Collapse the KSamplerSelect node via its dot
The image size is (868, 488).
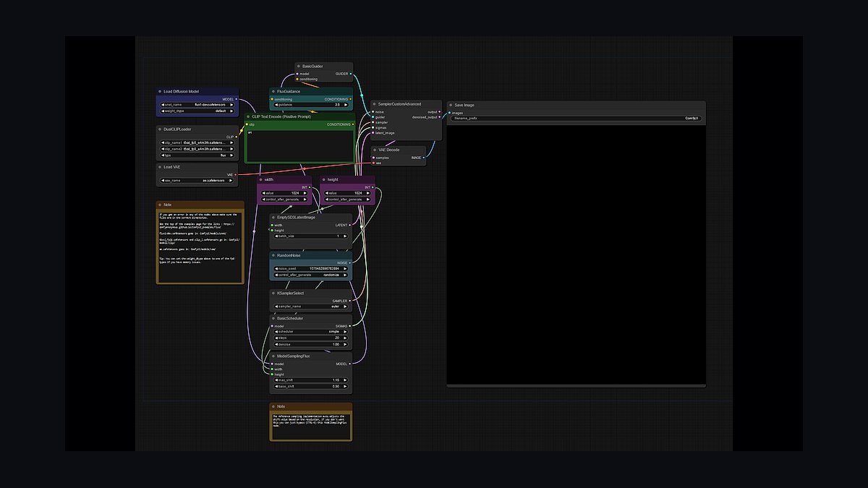(273, 293)
